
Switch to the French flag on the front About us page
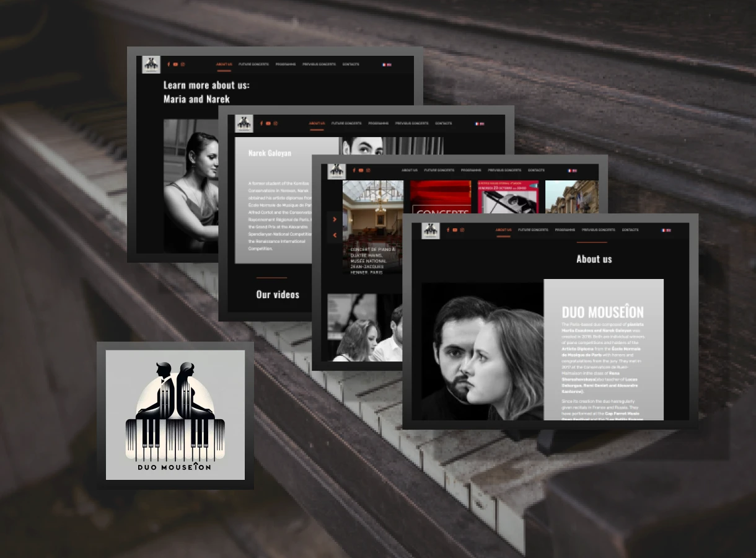[663, 231]
